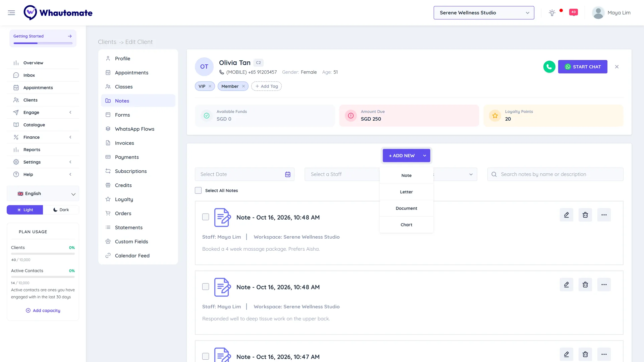Toggle the ADD NEW dropdown arrow

[425, 156]
